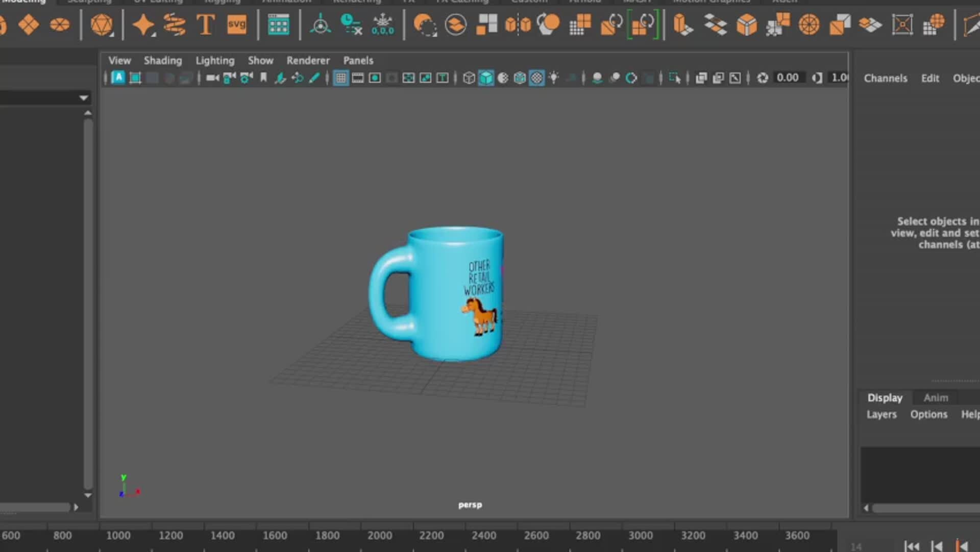This screenshot has width=980, height=552.
Task: Open the SVG tool from the shelf
Action: point(236,24)
